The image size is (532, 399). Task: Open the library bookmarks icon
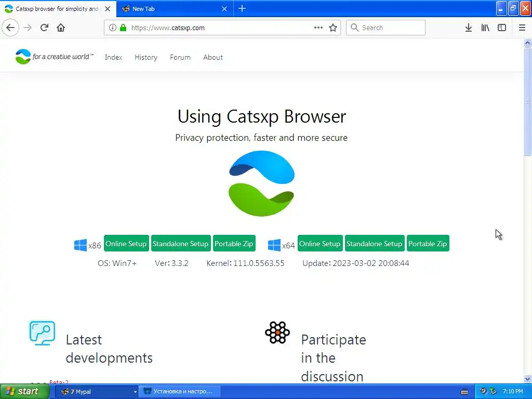[485, 28]
